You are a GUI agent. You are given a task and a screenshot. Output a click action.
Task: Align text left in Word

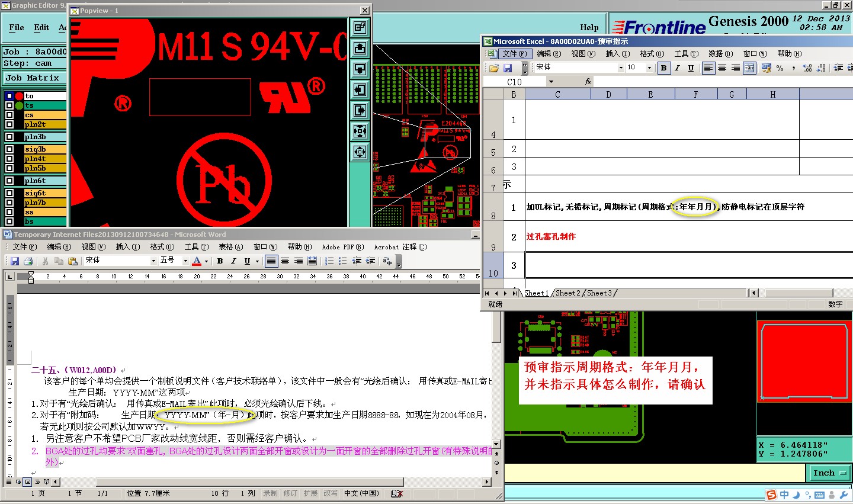271,261
